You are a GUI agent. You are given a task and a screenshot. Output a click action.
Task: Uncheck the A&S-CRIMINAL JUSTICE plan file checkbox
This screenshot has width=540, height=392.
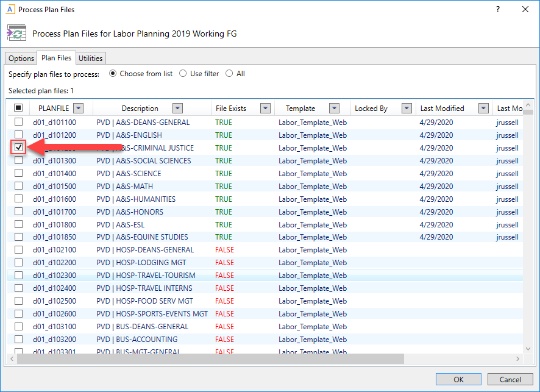click(19, 148)
